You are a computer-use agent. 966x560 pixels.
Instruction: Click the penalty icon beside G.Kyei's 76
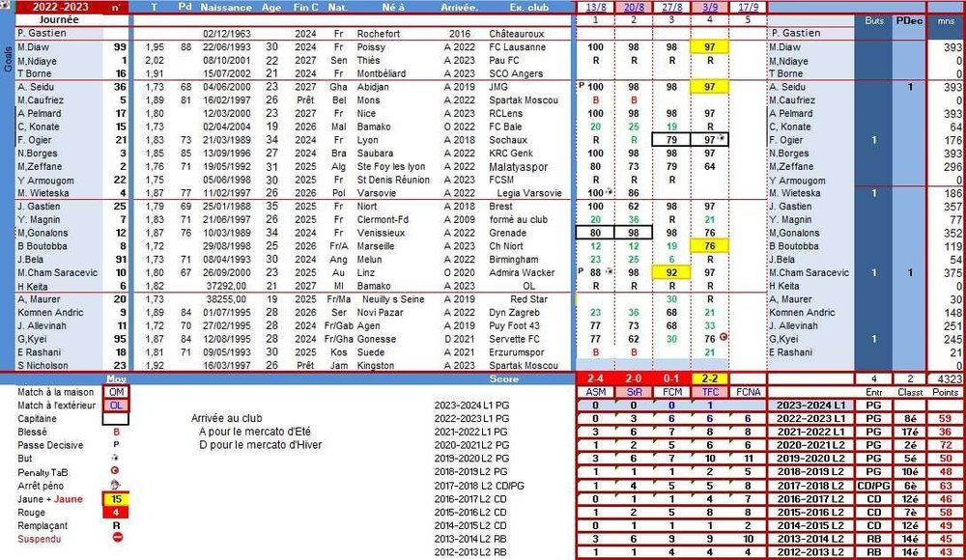[x=724, y=338]
